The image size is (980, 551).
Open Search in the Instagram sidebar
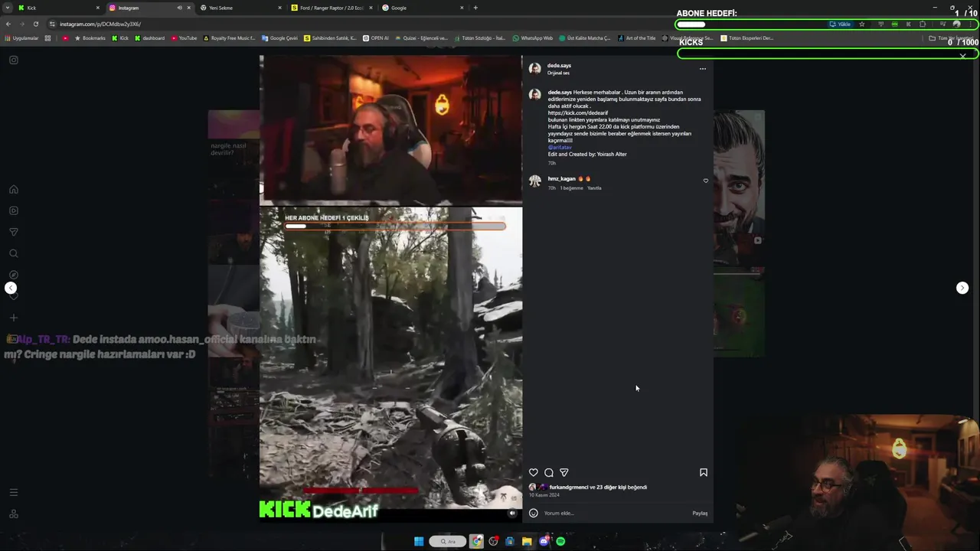[14, 253]
